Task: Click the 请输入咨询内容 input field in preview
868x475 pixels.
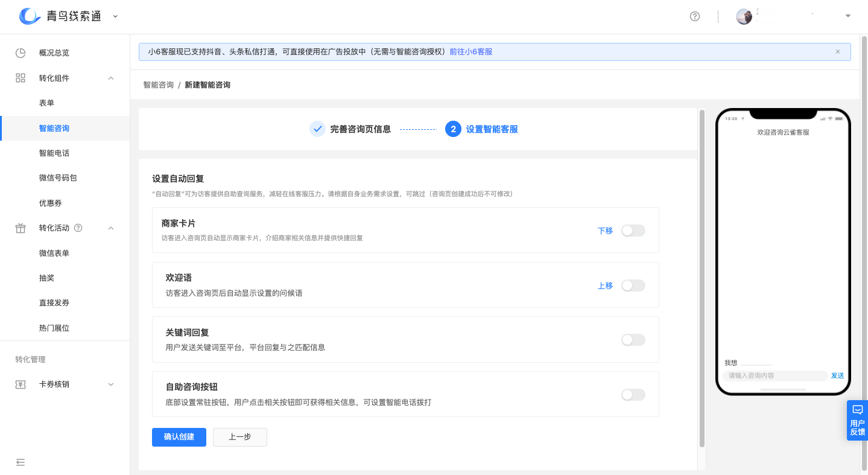Action: [774, 375]
